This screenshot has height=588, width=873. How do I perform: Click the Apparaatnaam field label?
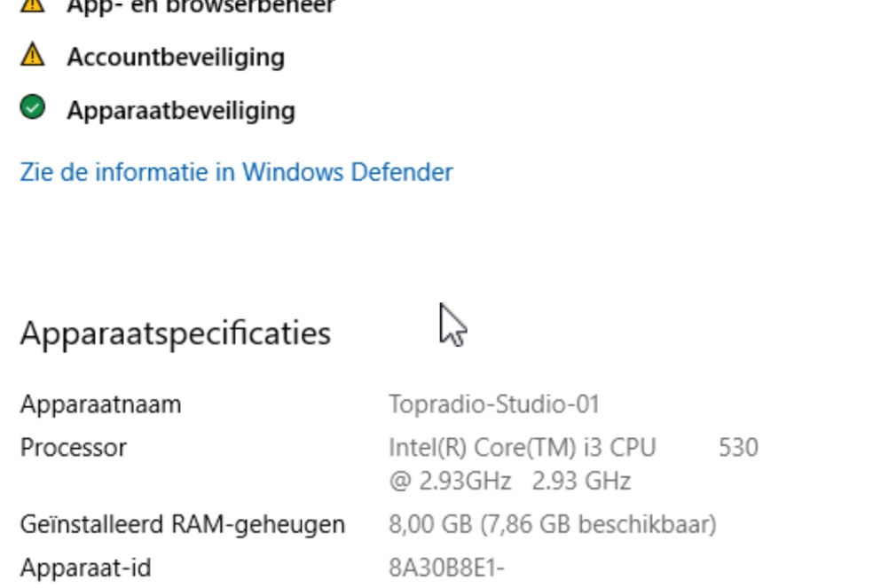tap(100, 404)
